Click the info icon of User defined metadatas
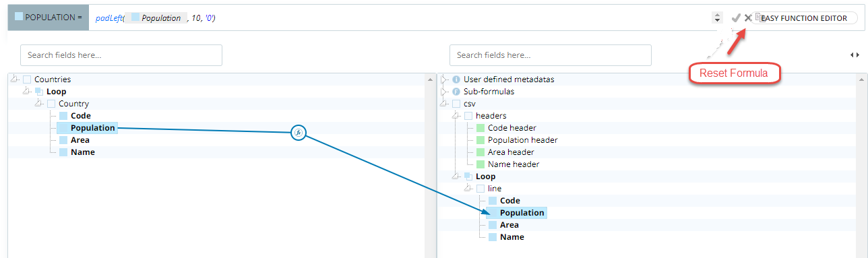 tap(456, 79)
